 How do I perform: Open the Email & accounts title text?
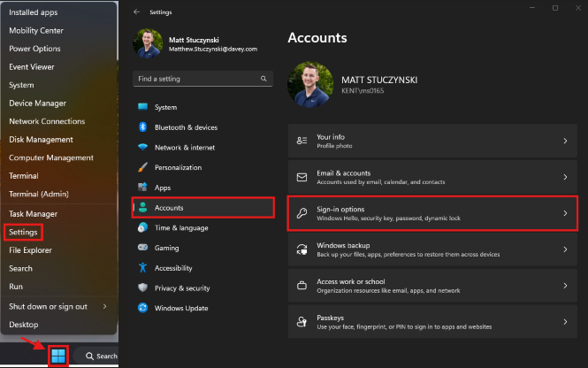tap(343, 173)
